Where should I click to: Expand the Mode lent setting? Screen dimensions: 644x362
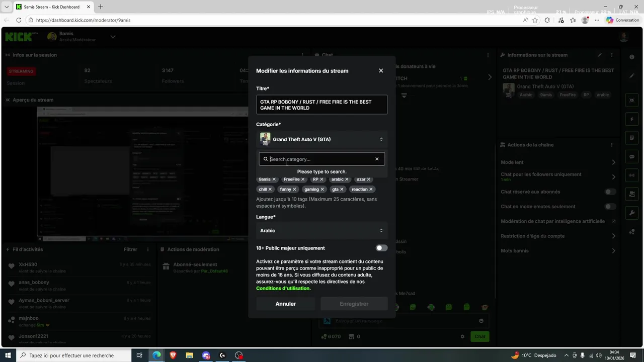(x=613, y=162)
